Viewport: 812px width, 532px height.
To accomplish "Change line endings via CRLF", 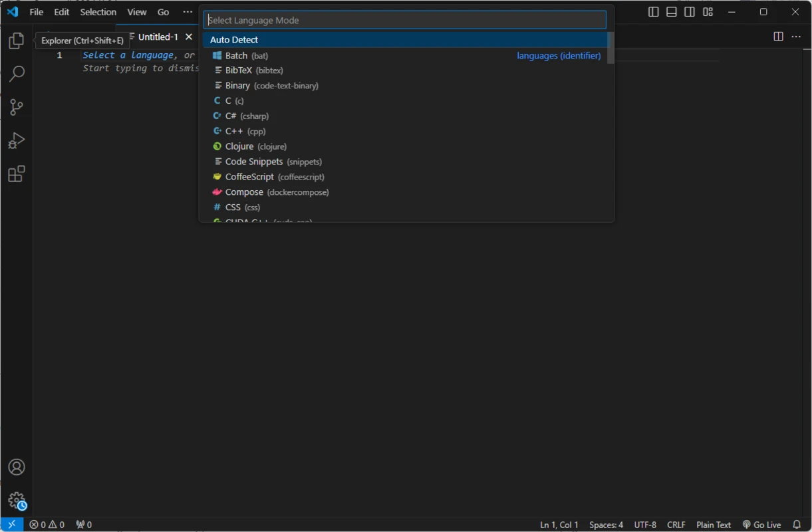I will tap(676, 525).
